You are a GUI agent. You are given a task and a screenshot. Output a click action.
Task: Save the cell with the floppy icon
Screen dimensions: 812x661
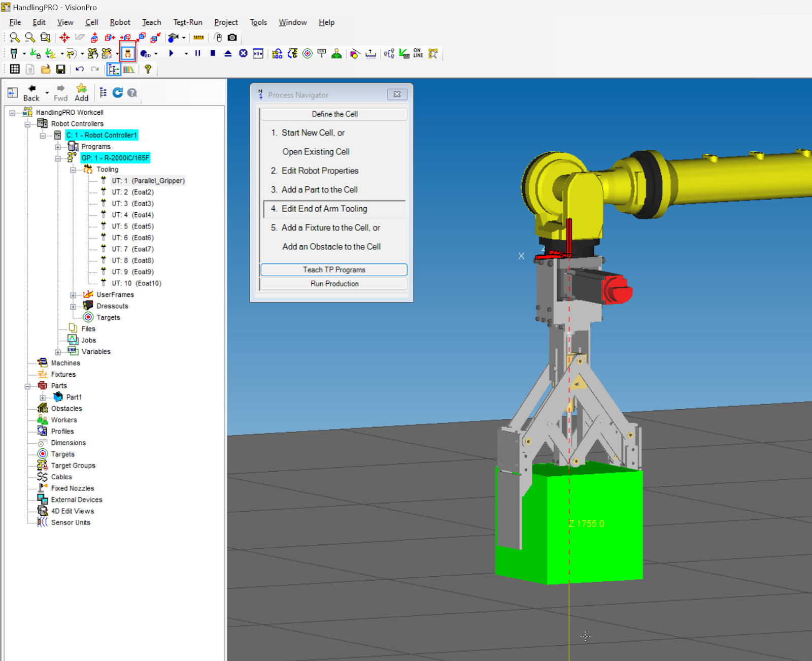[61, 69]
